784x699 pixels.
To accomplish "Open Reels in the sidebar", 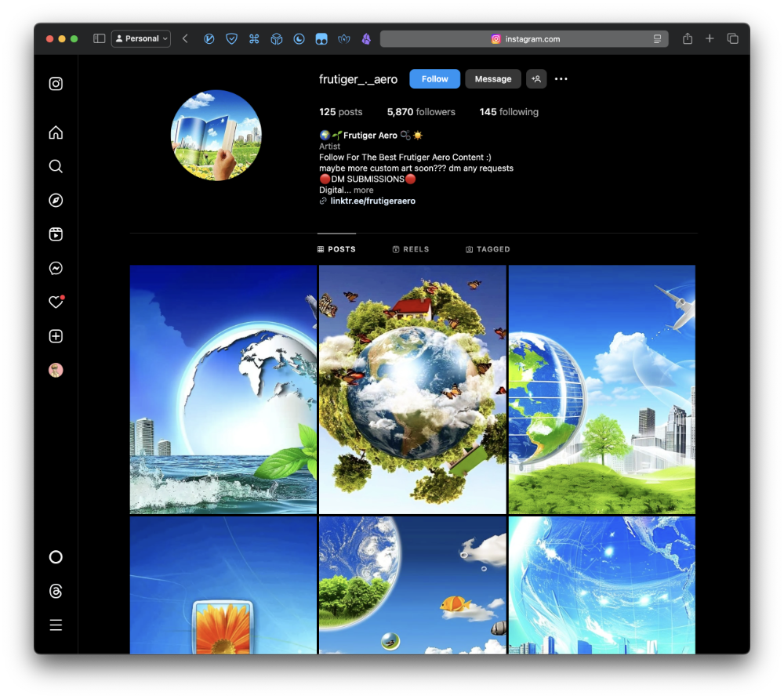I will (x=56, y=234).
